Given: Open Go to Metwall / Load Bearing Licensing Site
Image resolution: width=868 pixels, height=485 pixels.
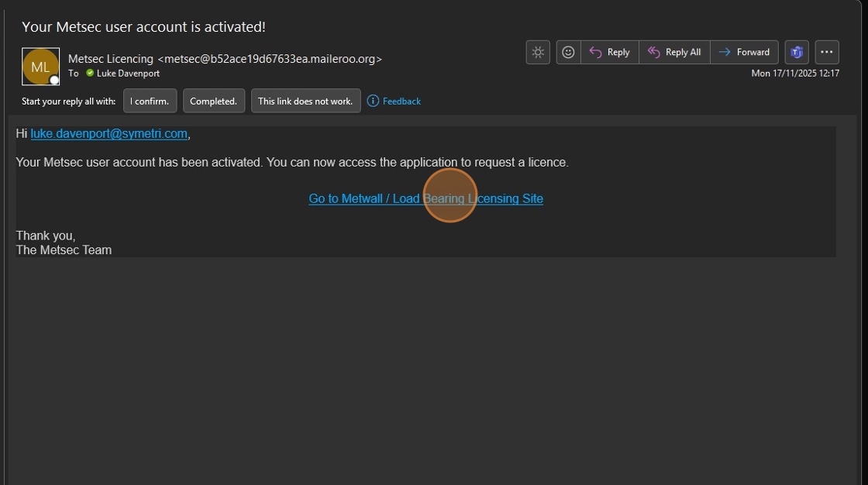Looking at the screenshot, I should click(425, 198).
